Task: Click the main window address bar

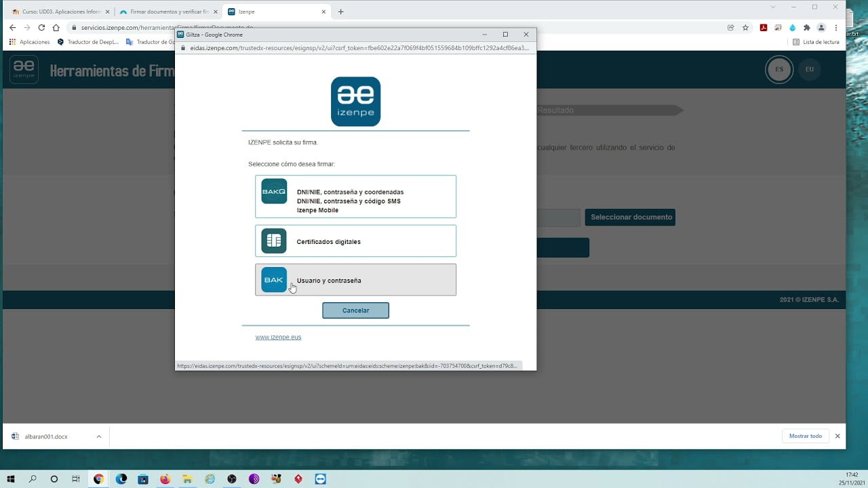Action: [400, 28]
